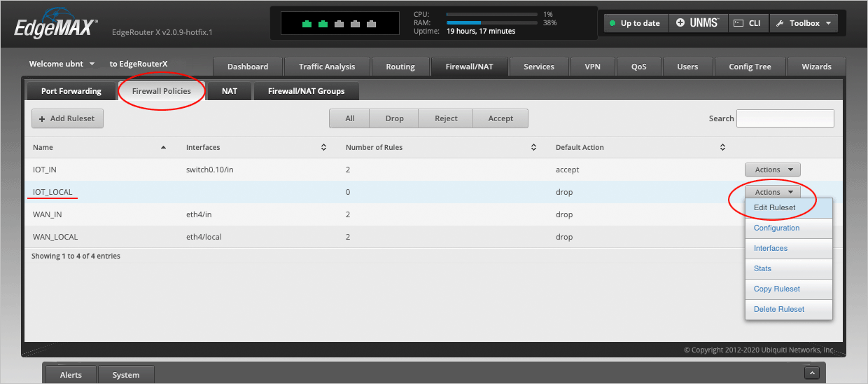
Task: Select the Firewall/NAT tab
Action: 470,67
